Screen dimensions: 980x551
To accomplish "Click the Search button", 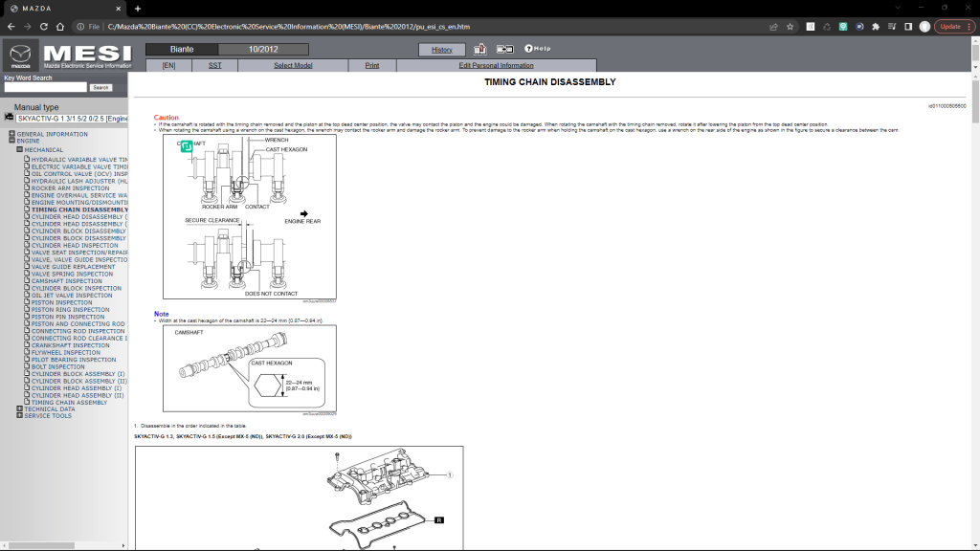I will (x=100, y=85).
